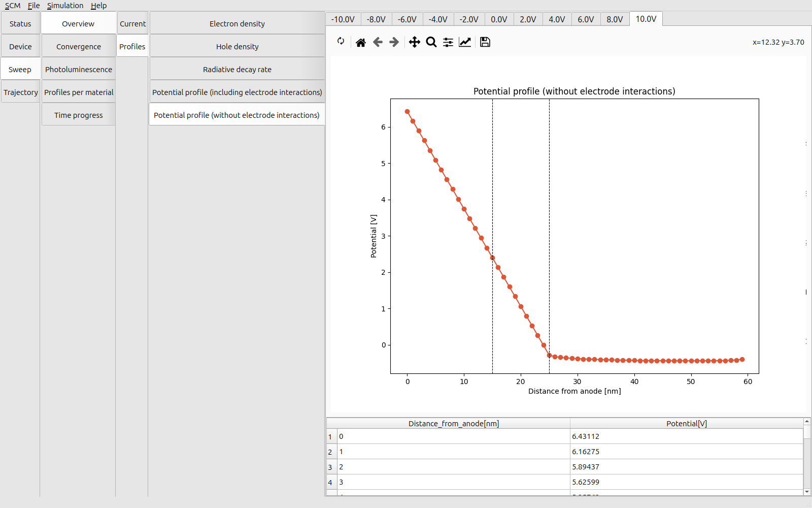Screen dimensions: 812x508
Task: Show the Electron density profile
Action: 237,24
